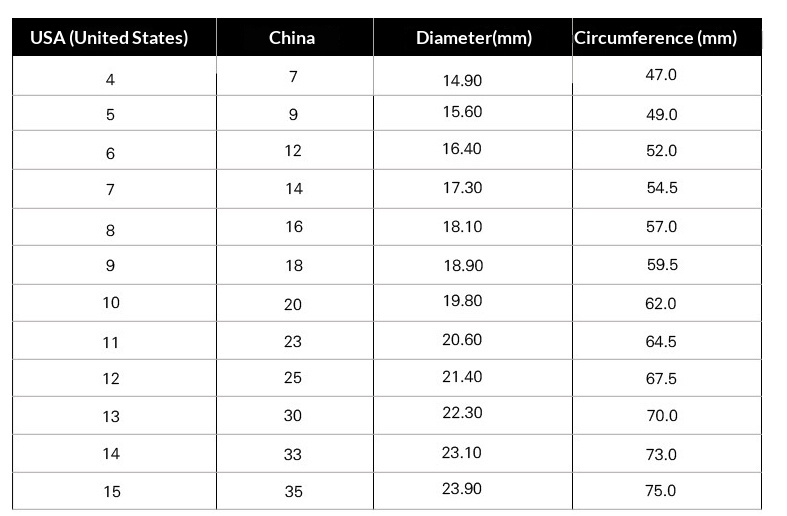Click the diameter value 18.90

click(x=462, y=265)
